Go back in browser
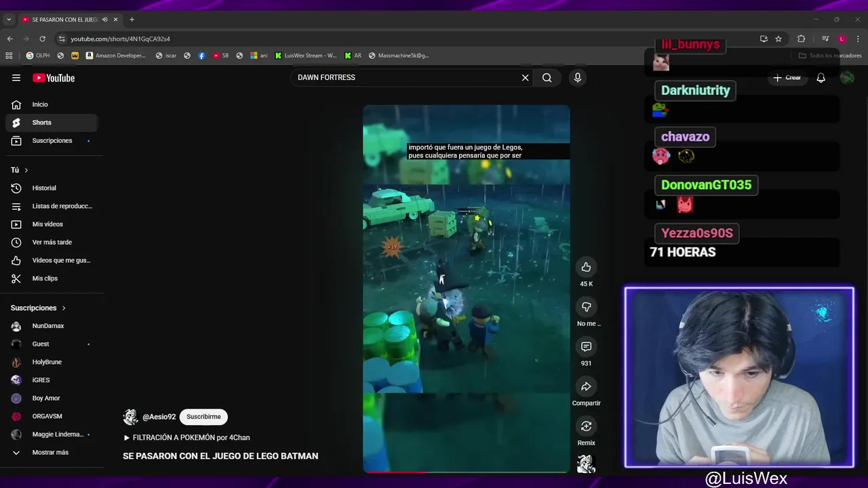Screen dimensions: 868x488 [9, 39]
